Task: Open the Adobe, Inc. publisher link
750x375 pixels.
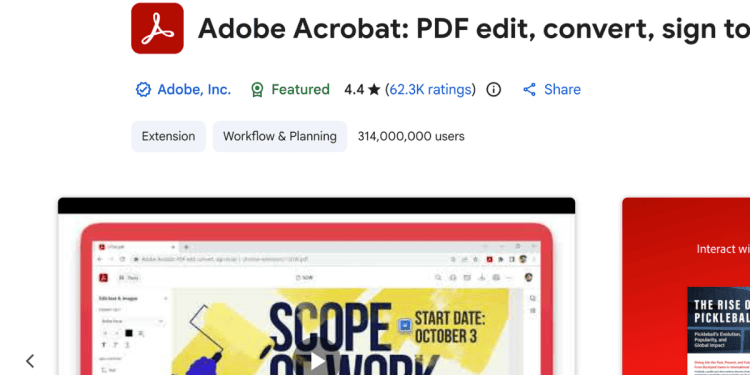Action: [194, 89]
